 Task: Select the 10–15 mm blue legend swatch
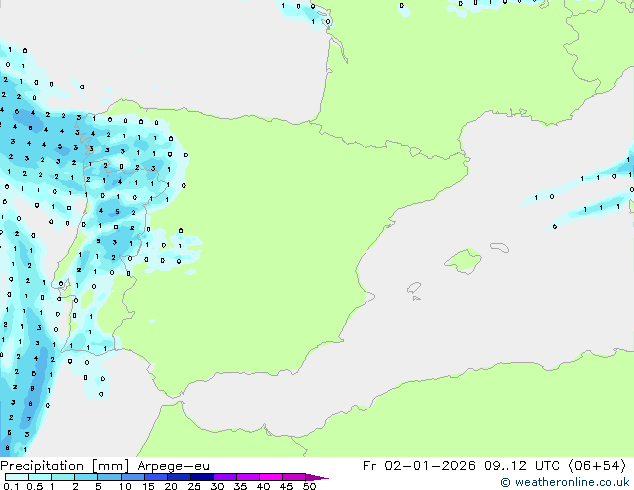click(135, 477)
